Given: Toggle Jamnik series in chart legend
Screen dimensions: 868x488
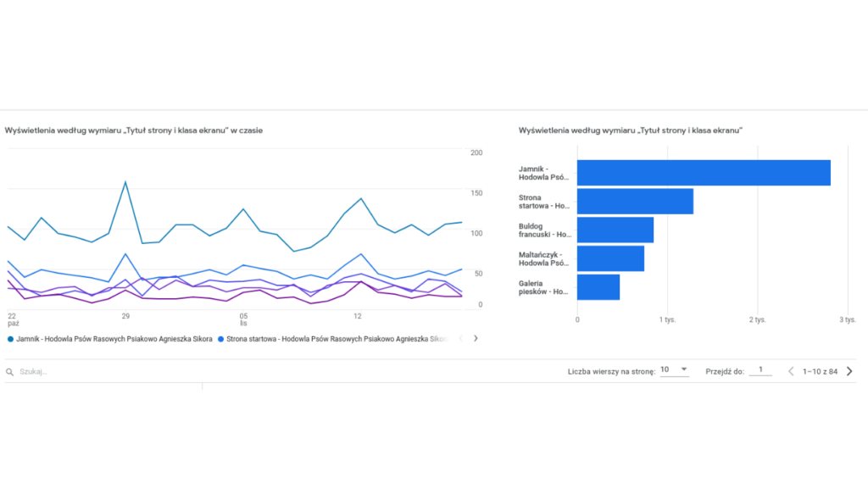Looking at the screenshot, I should click(110, 339).
